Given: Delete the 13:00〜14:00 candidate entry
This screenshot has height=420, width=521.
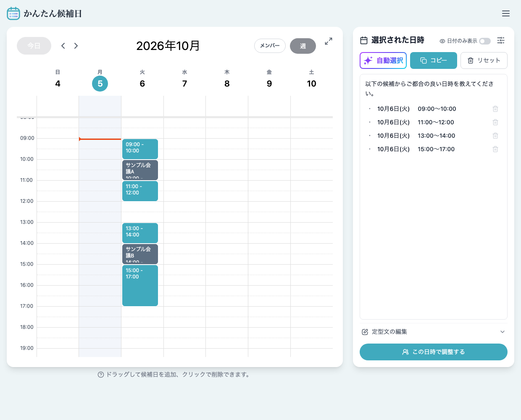Looking at the screenshot, I should pos(495,136).
